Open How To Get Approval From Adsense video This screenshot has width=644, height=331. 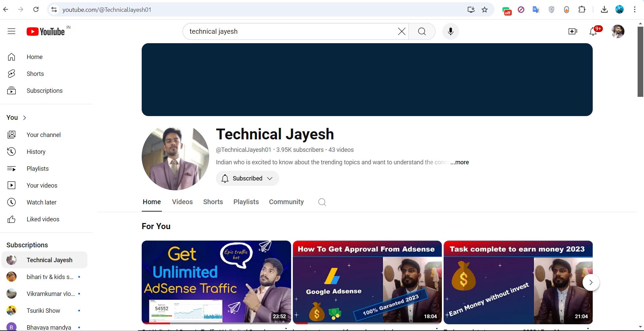point(367,282)
